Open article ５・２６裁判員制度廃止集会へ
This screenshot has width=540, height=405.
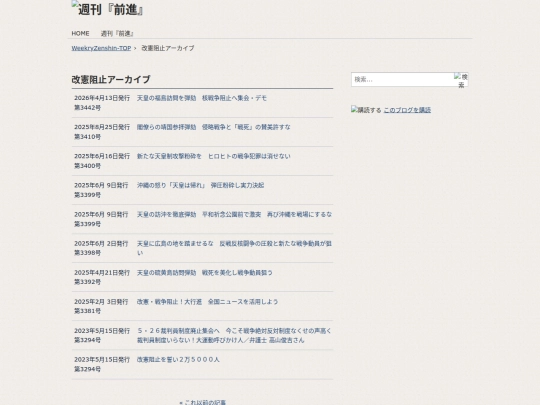coord(234,335)
